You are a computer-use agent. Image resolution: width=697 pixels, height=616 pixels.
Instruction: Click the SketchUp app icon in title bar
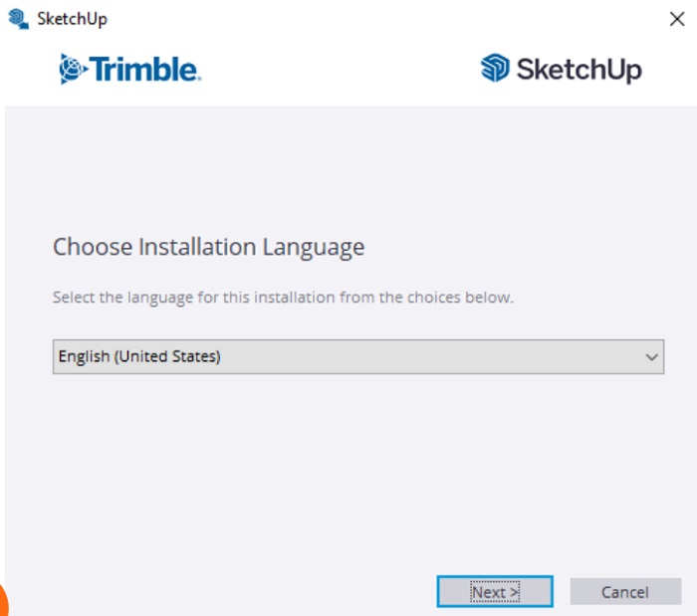18,18
